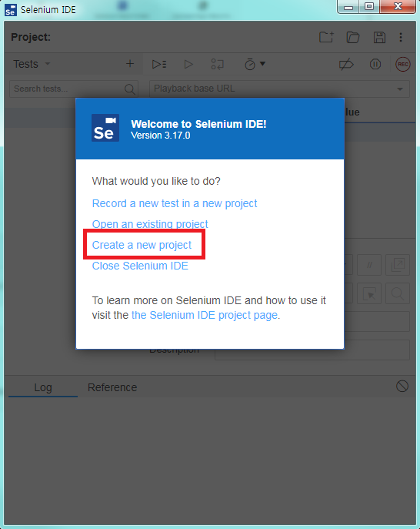Open the three-dot more options menu
The image size is (420, 529).
[401, 37]
